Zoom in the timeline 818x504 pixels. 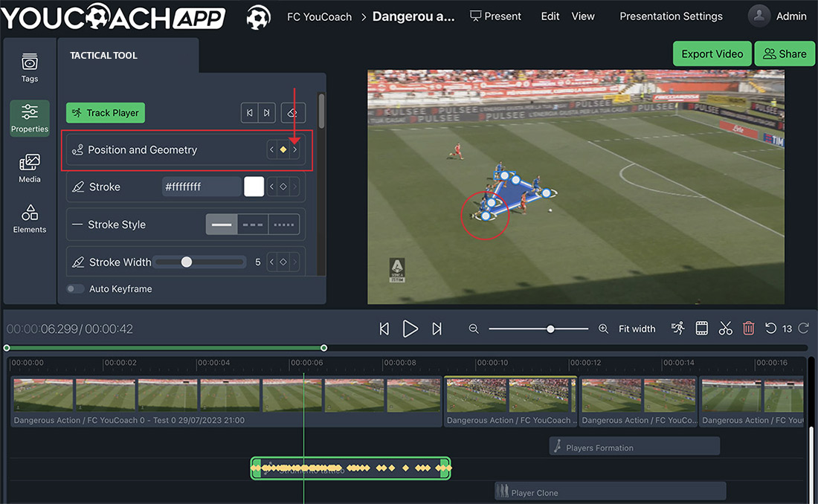tap(603, 329)
